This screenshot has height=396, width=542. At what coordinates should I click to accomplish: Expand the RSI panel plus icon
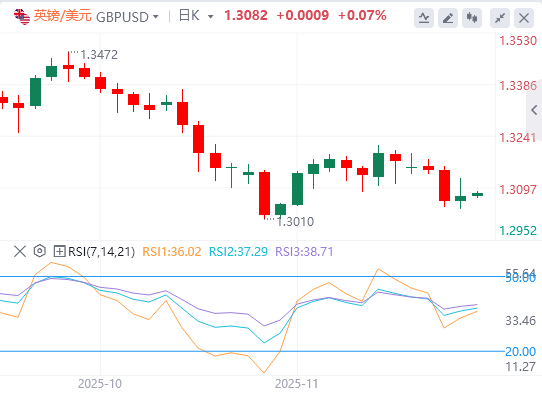point(59,251)
